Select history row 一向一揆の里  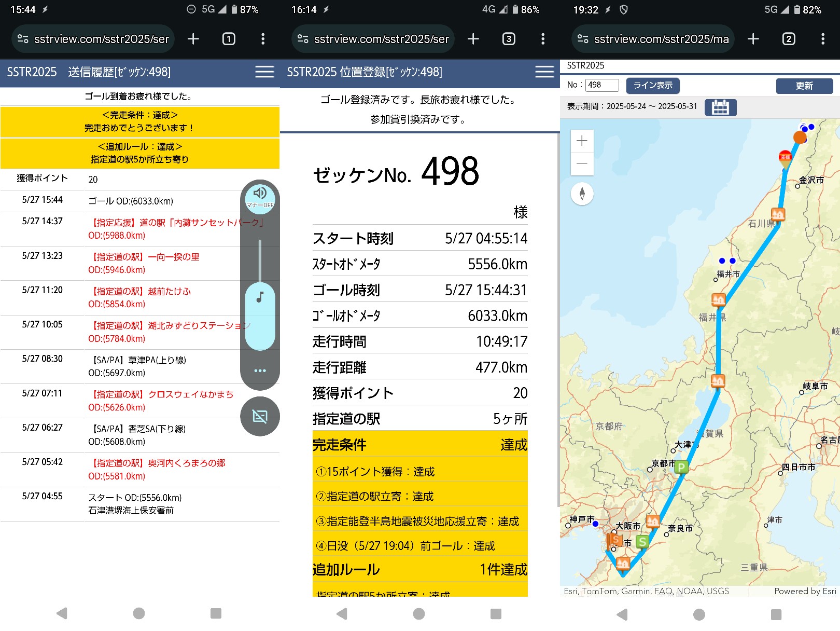[x=140, y=263]
